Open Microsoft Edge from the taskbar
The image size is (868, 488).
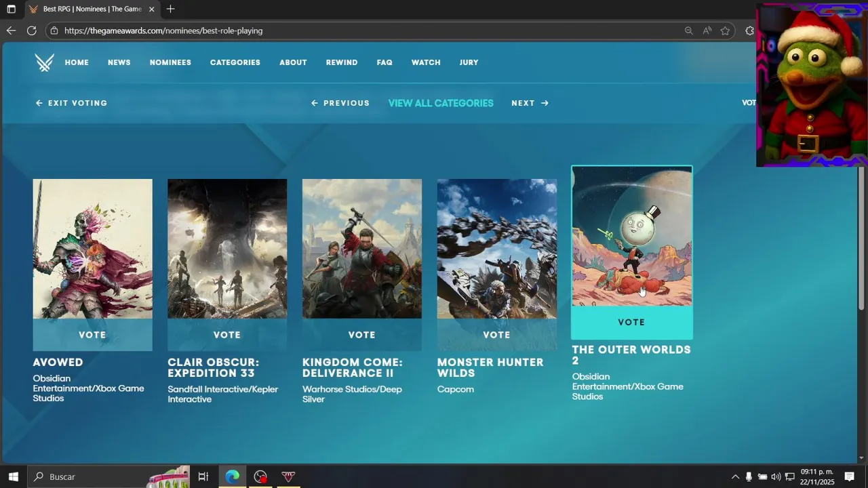[232, 476]
